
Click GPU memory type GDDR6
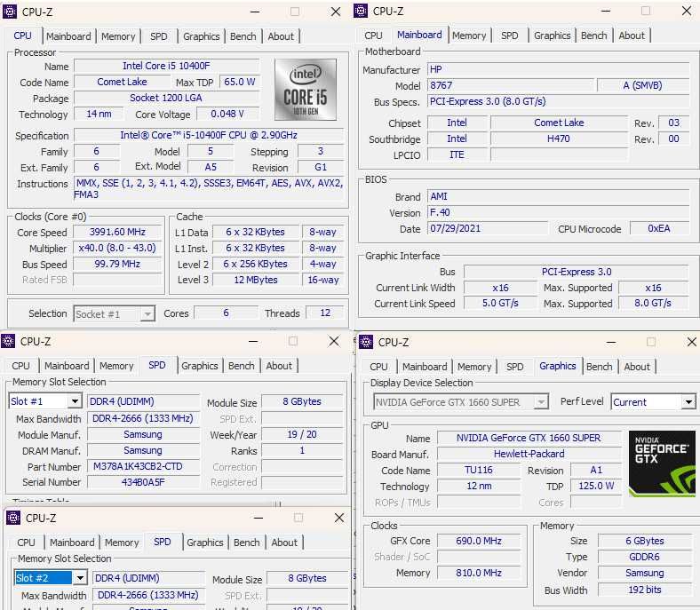coord(644,557)
